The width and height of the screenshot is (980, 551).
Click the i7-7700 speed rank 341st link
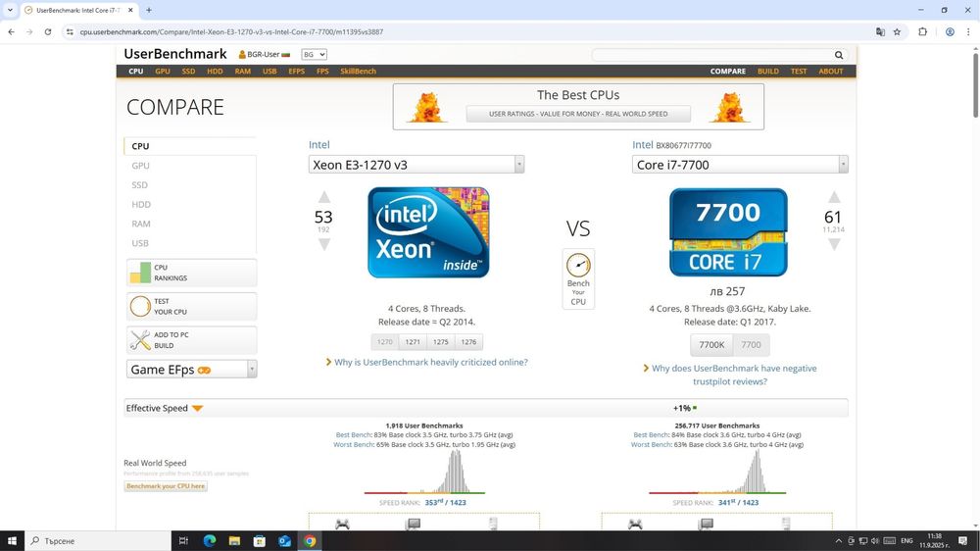738,502
